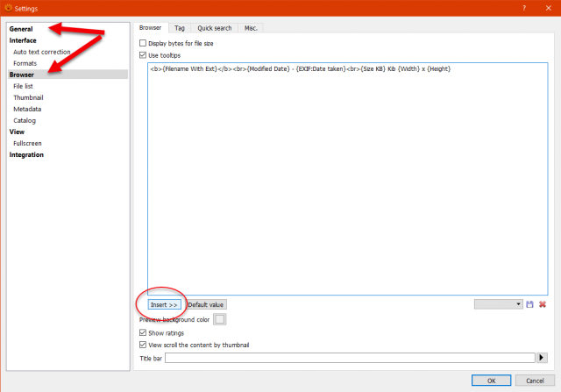Image resolution: width=561 pixels, height=392 pixels.
Task: Toggle View scroll the content by thumbnail
Action: click(143, 345)
